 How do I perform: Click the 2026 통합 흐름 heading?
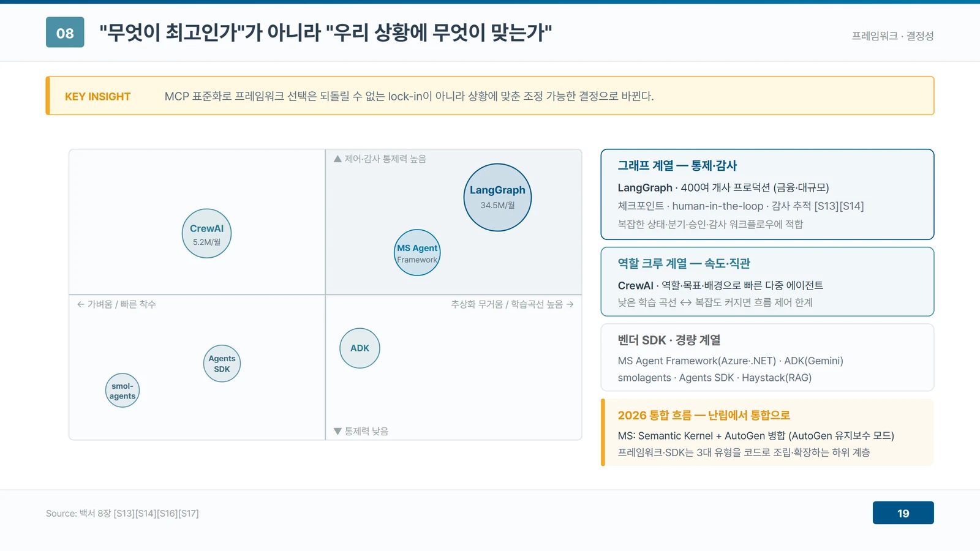click(x=704, y=415)
